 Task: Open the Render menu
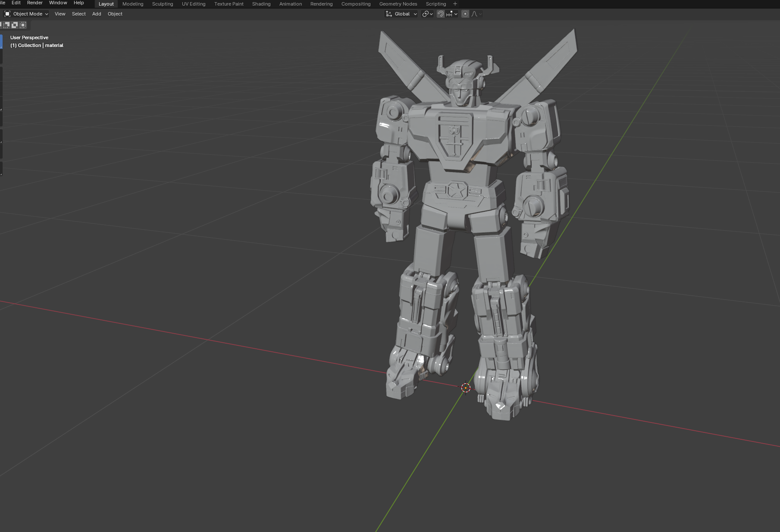pyautogui.click(x=34, y=3)
